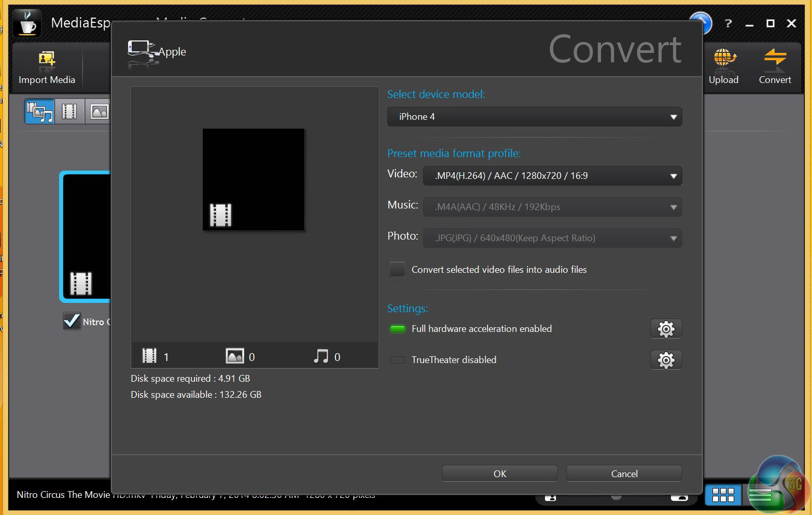
Task: Filter library by photos only
Action: tap(99, 112)
